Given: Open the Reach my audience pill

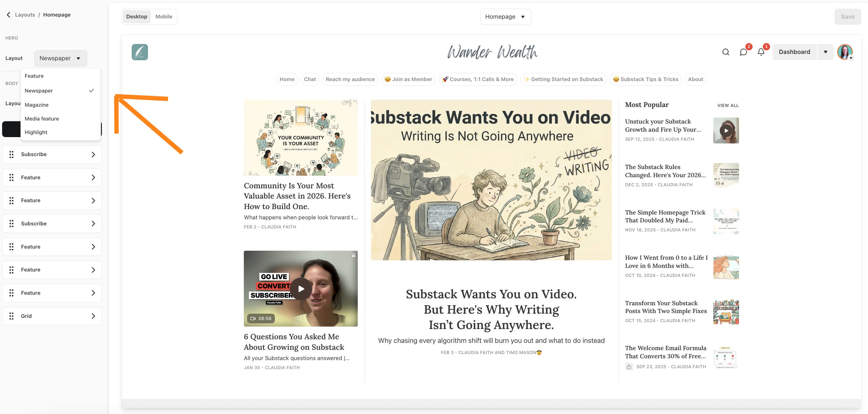Looking at the screenshot, I should (x=350, y=79).
